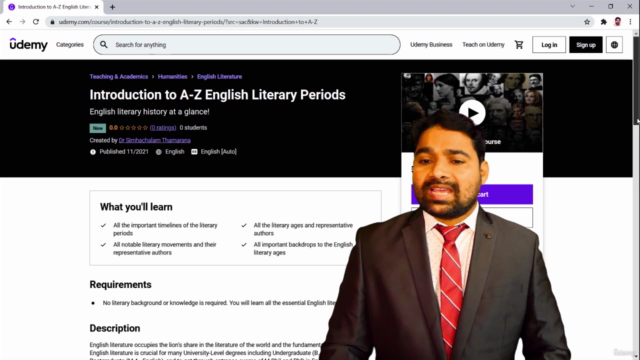Open tab search dropdown arrow
Viewport: 640px width, 360px height.
coord(573,7)
